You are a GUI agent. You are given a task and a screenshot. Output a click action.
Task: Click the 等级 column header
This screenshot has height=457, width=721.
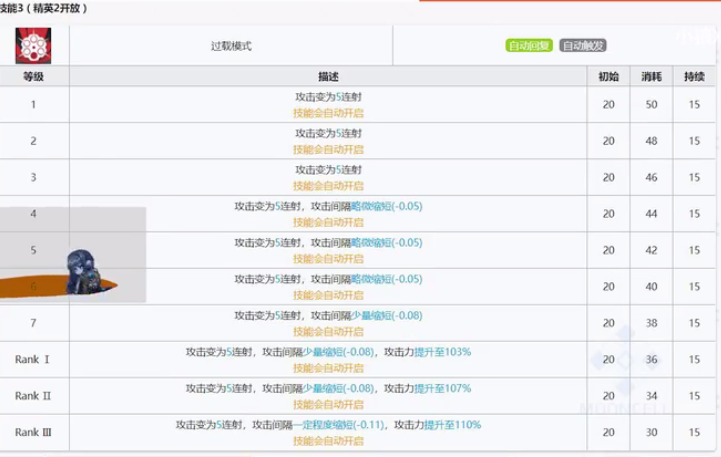point(33,77)
